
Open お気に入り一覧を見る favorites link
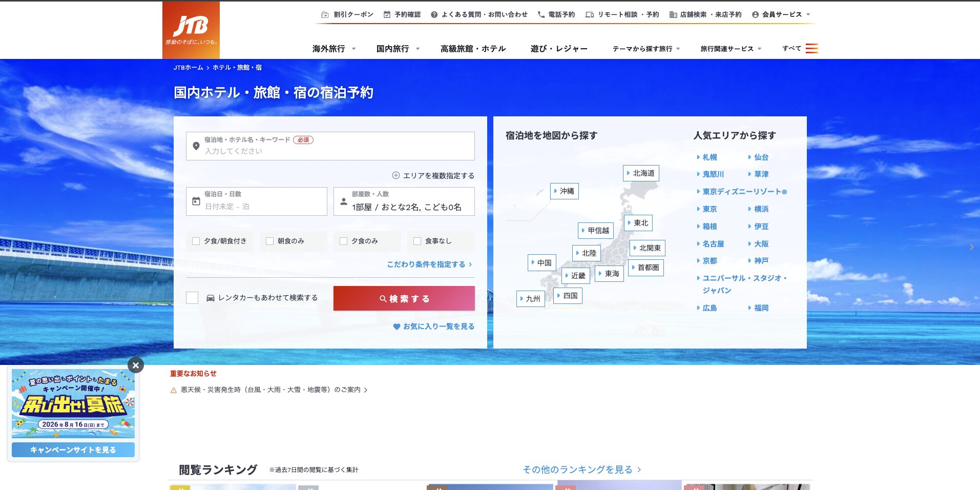(433, 326)
